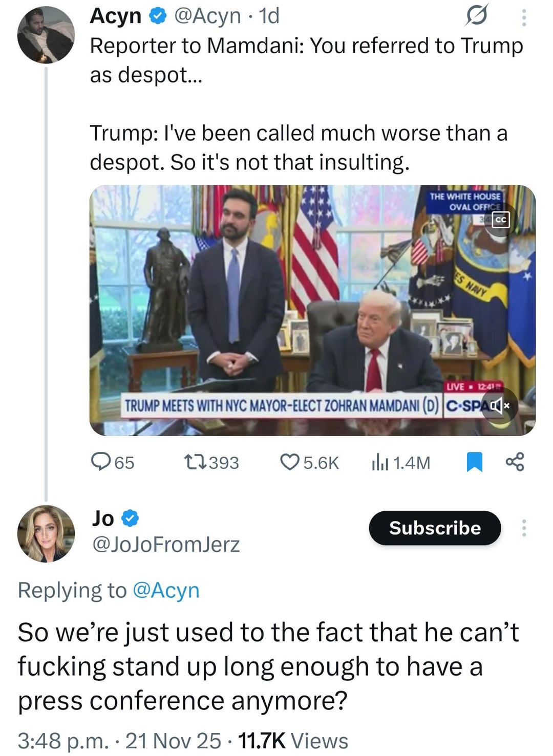
Task: Click Jo's blue verified badge
Action: click(x=130, y=519)
